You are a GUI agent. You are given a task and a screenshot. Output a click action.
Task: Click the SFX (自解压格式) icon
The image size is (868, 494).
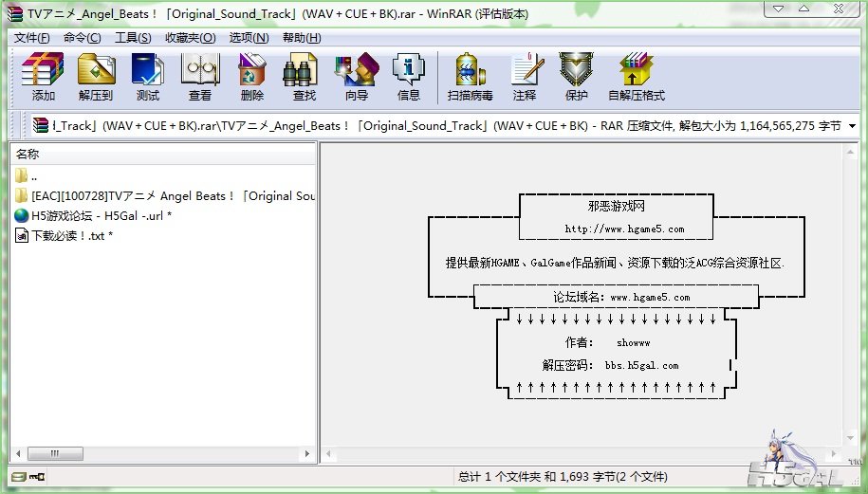click(x=637, y=77)
